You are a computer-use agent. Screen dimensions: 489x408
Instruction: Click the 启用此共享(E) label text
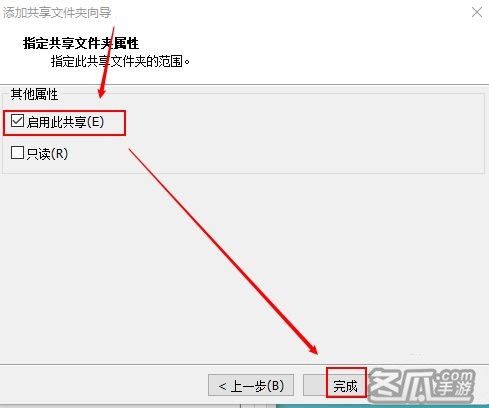(x=65, y=122)
